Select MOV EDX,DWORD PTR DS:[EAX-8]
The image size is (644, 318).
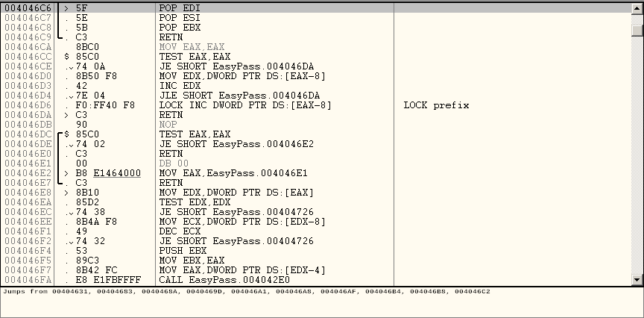pos(242,76)
